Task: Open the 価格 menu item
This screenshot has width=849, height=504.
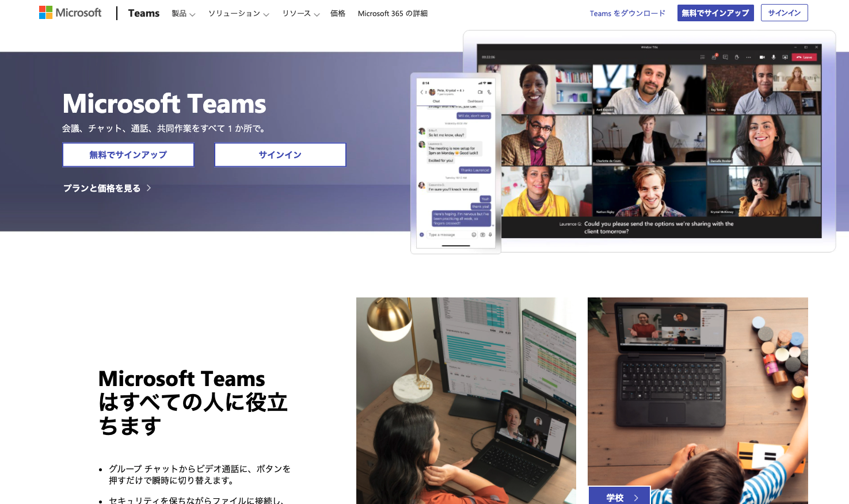Action: (x=338, y=13)
